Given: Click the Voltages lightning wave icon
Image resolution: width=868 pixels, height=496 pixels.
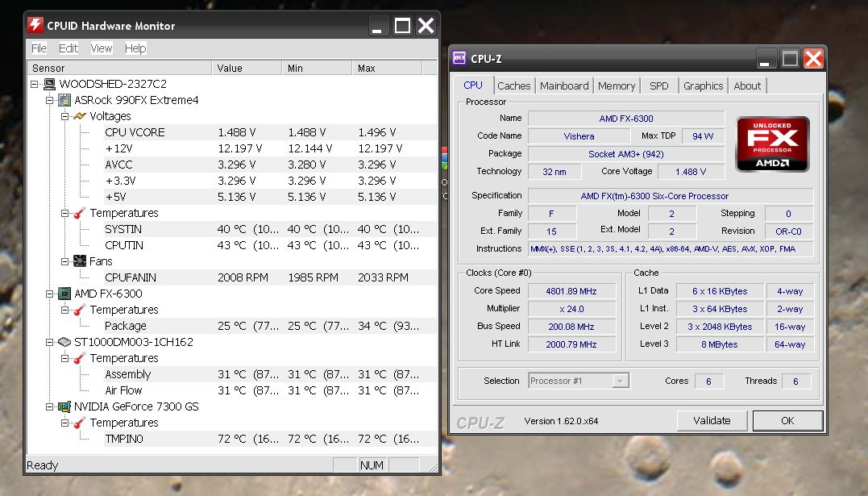Looking at the screenshot, I should [x=80, y=116].
